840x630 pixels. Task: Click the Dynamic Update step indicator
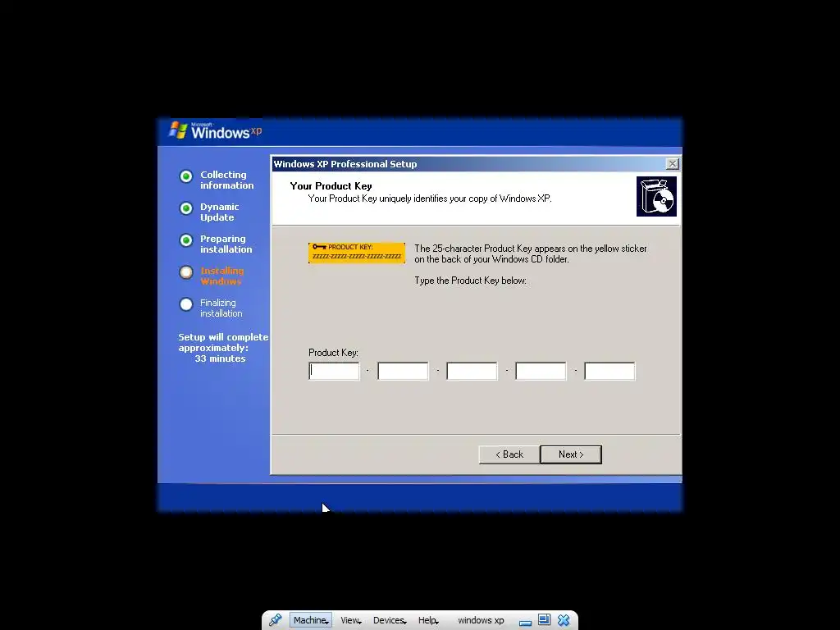(186, 208)
